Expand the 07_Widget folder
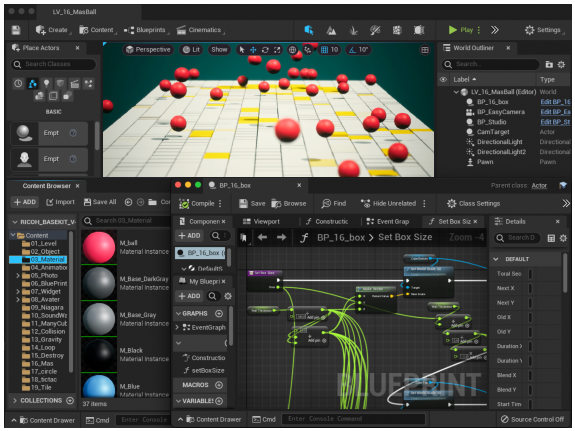This screenshot has height=431, width=575. click(x=17, y=292)
